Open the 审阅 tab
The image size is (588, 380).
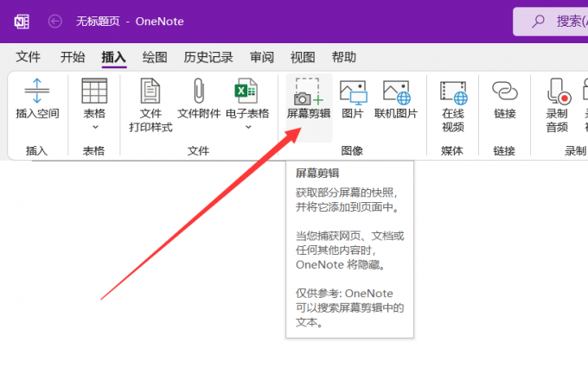click(262, 57)
